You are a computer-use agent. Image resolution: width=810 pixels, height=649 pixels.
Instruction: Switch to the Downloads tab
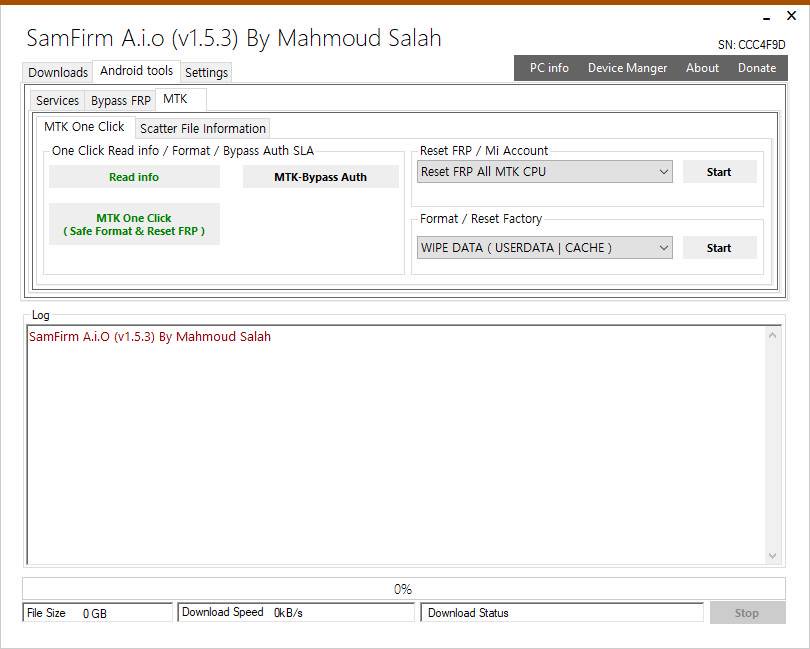click(x=58, y=72)
